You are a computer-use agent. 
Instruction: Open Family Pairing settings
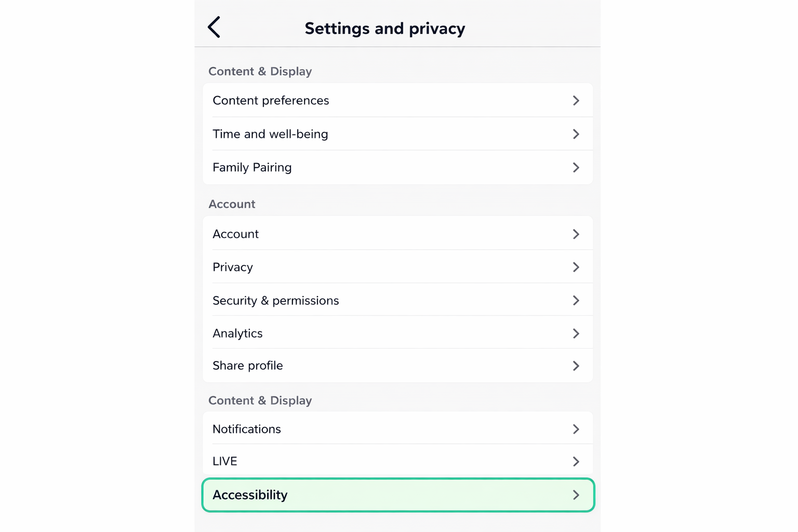tap(252, 167)
